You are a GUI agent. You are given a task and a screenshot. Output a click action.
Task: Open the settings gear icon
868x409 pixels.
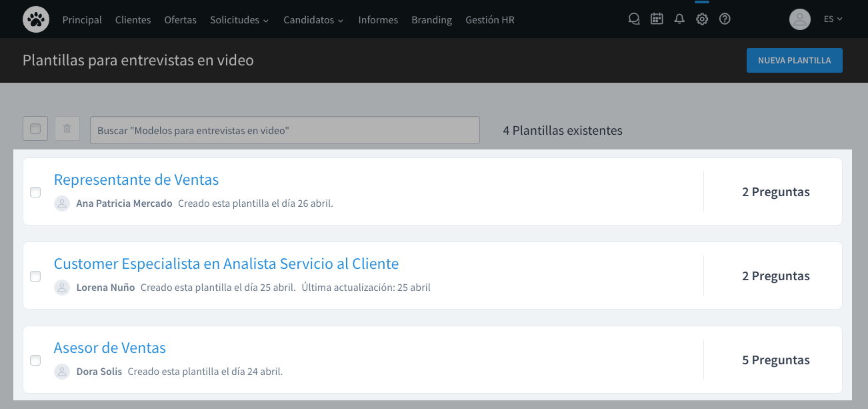tap(702, 19)
